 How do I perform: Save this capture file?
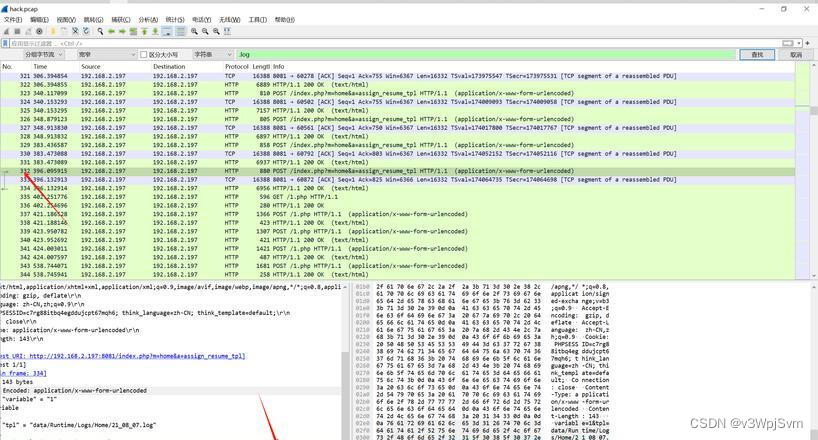64,31
